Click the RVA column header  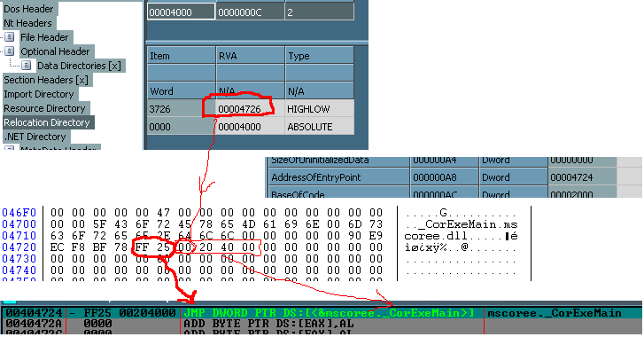tap(250, 56)
